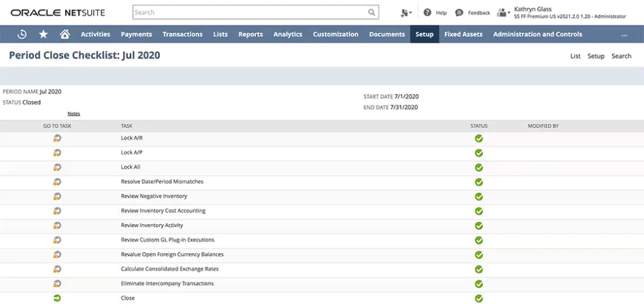644x306 pixels.
Task: Click the List link at top right
Action: (576, 56)
